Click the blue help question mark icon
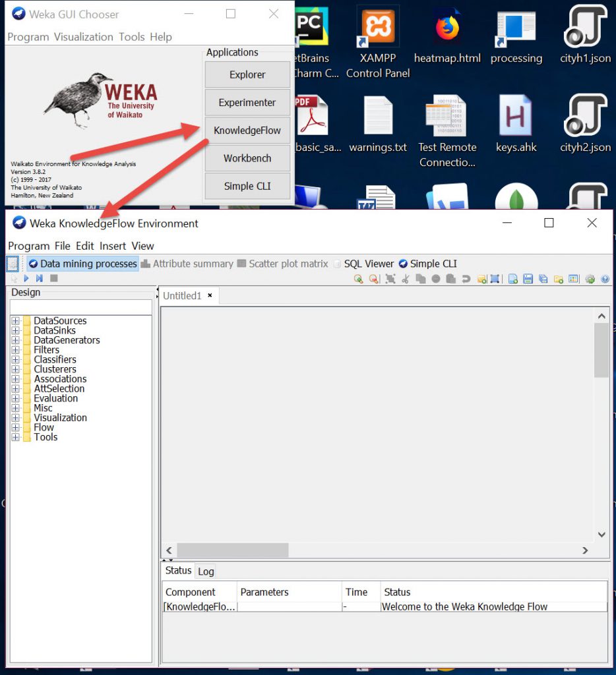Viewport: 616px width, 675px height. click(605, 279)
